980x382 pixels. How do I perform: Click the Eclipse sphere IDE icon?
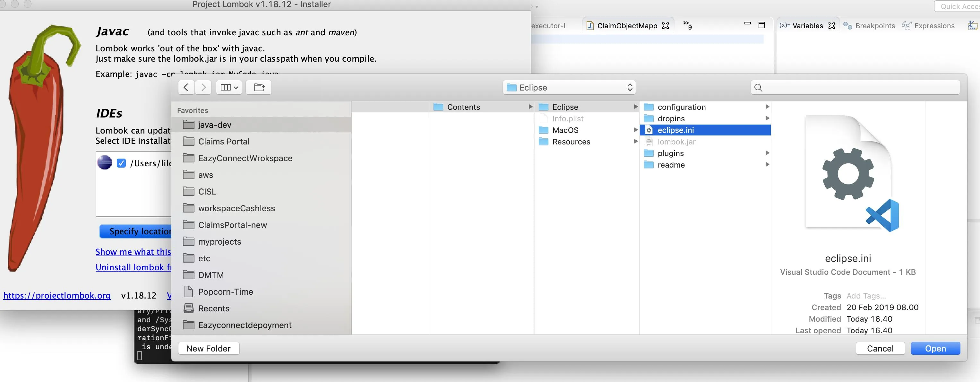point(105,163)
